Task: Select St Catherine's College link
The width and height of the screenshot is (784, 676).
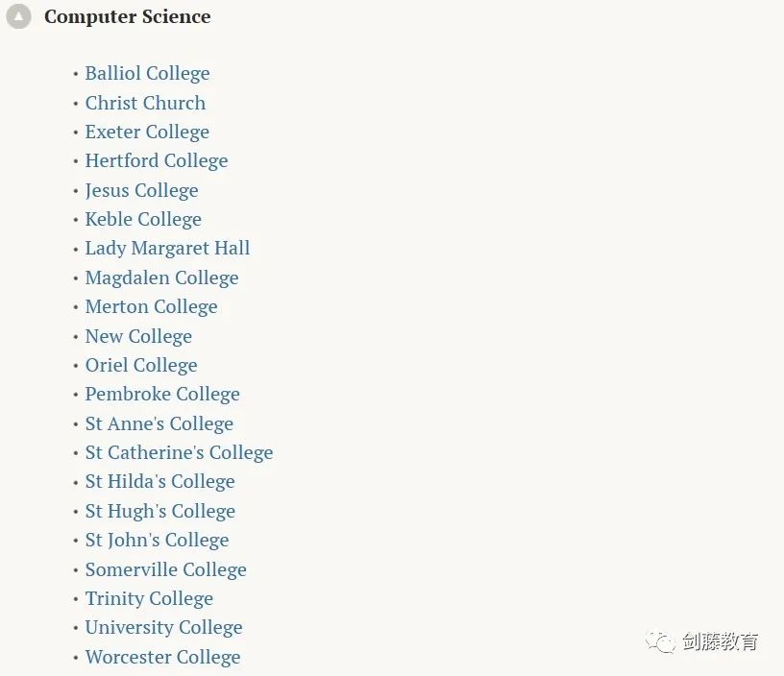Action: [179, 452]
